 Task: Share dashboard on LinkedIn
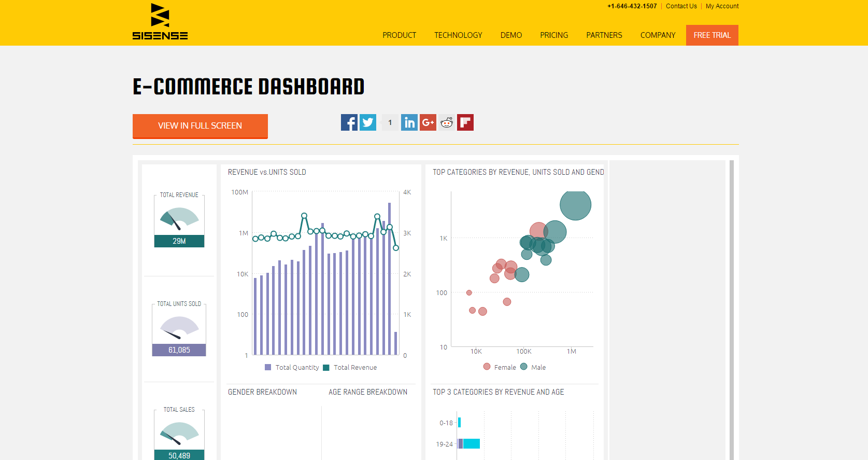click(x=409, y=122)
